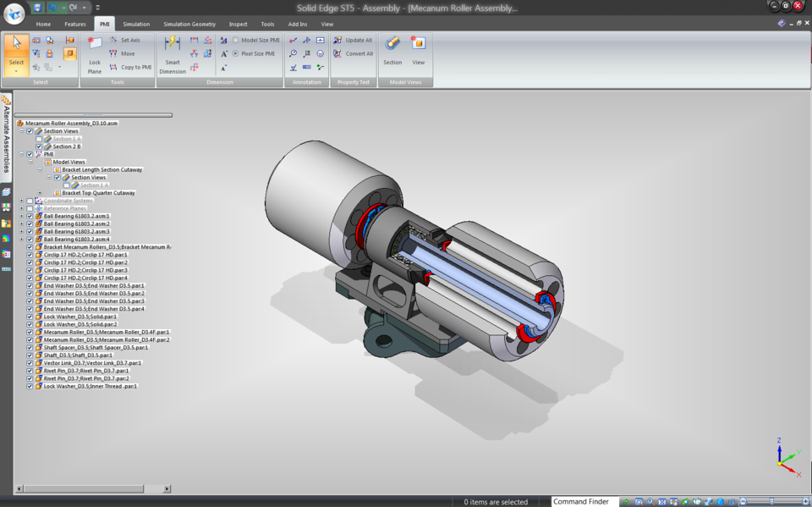
Task: Collapse the Section Views tree node
Action: coord(20,131)
